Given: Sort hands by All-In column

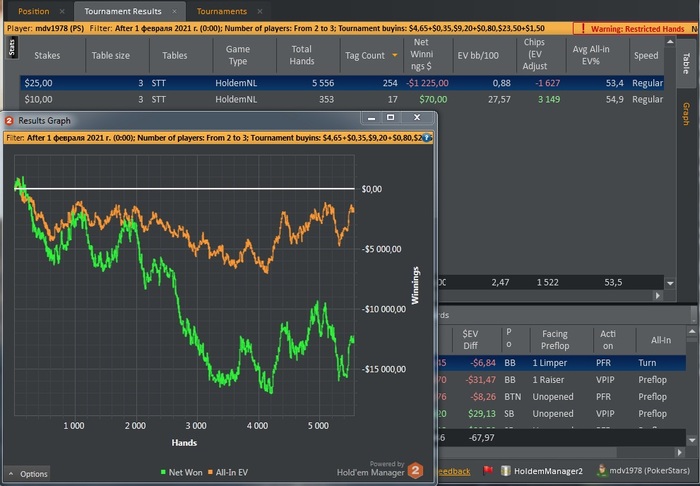Looking at the screenshot, I should pyautogui.click(x=661, y=340).
